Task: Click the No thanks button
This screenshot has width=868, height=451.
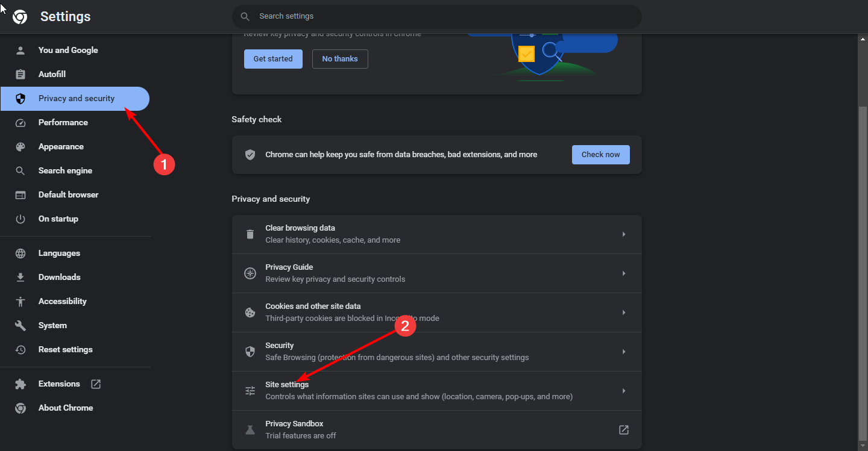Action: (x=340, y=59)
